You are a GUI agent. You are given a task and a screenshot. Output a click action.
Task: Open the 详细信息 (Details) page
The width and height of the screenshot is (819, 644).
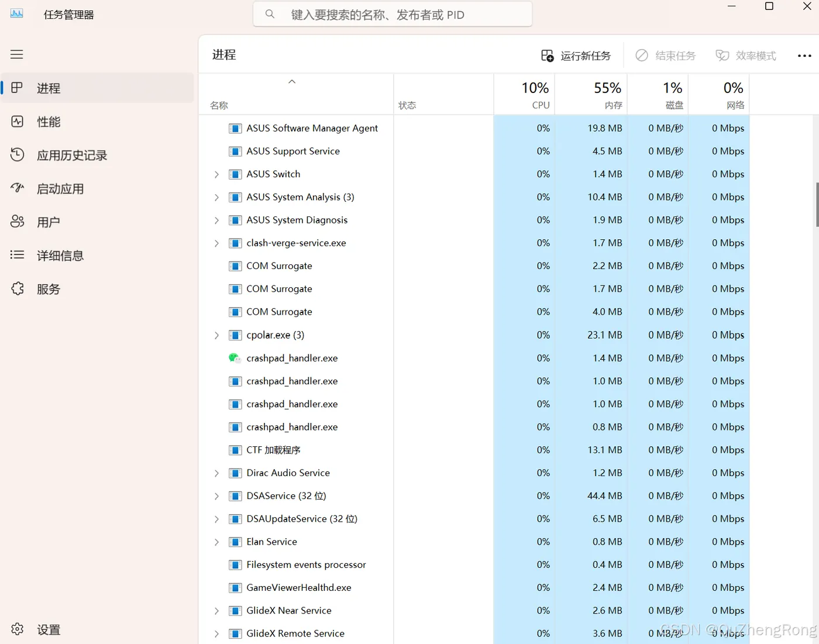click(x=98, y=255)
